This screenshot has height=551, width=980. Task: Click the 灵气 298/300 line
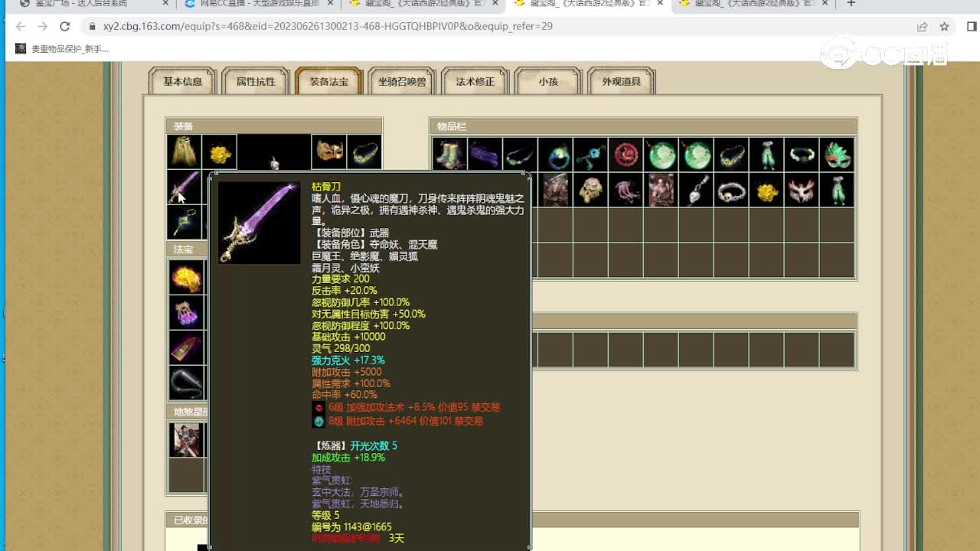[341, 348]
